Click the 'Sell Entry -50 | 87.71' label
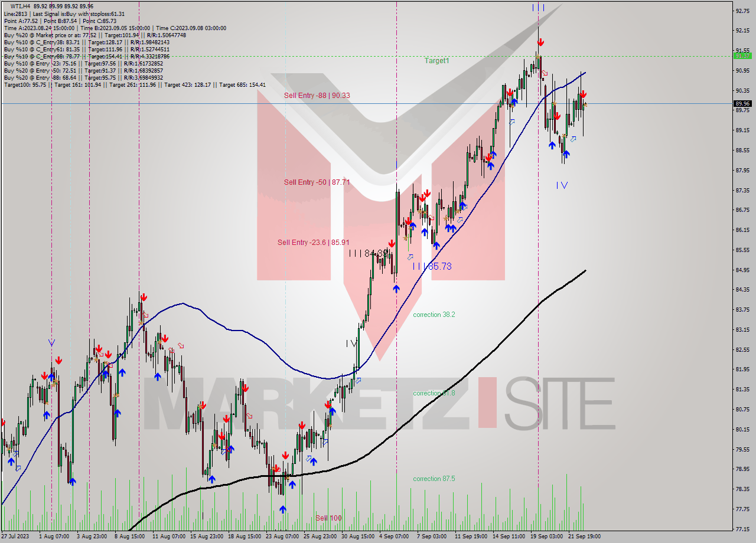The image size is (756, 543). tap(317, 182)
